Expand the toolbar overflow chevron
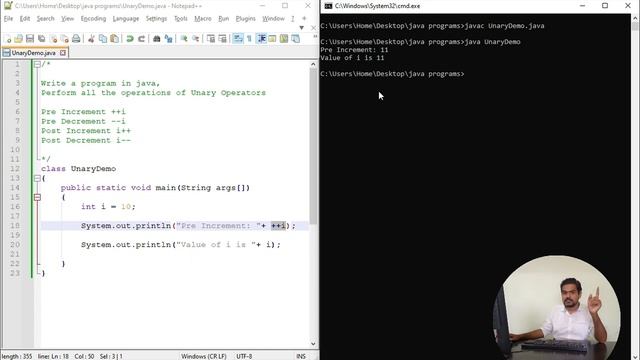 click(315, 37)
